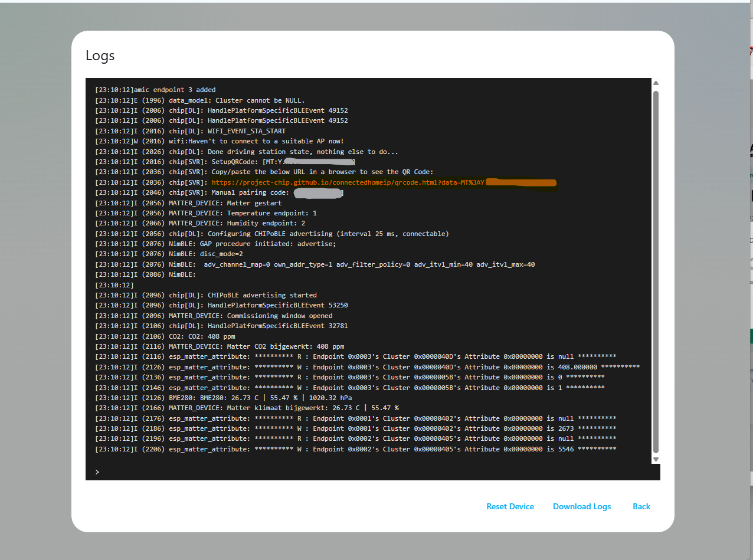Click the 'disc_mode=2' log line
The height and width of the screenshot is (560, 753).
(169, 254)
